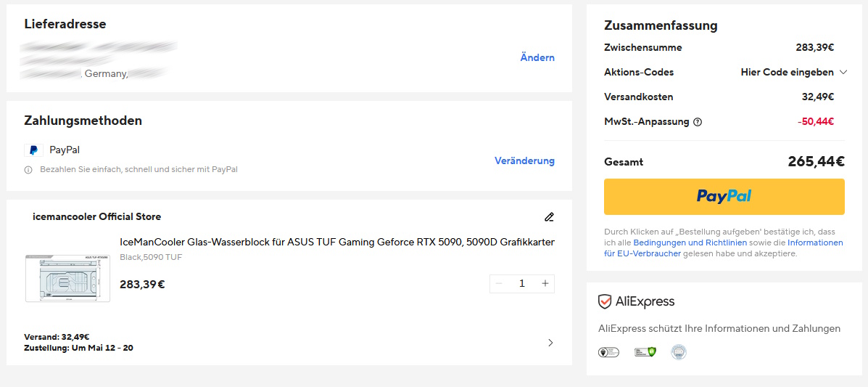Increase product quantity with plus button

(x=545, y=283)
